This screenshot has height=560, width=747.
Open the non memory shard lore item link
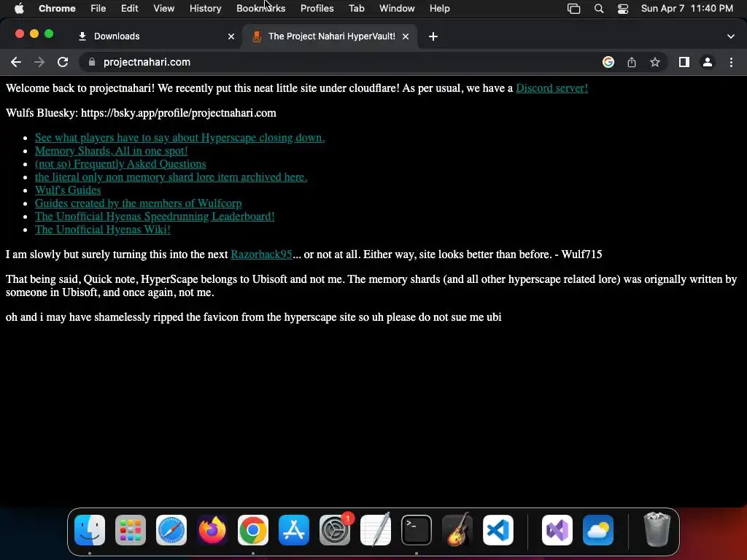[x=171, y=177]
